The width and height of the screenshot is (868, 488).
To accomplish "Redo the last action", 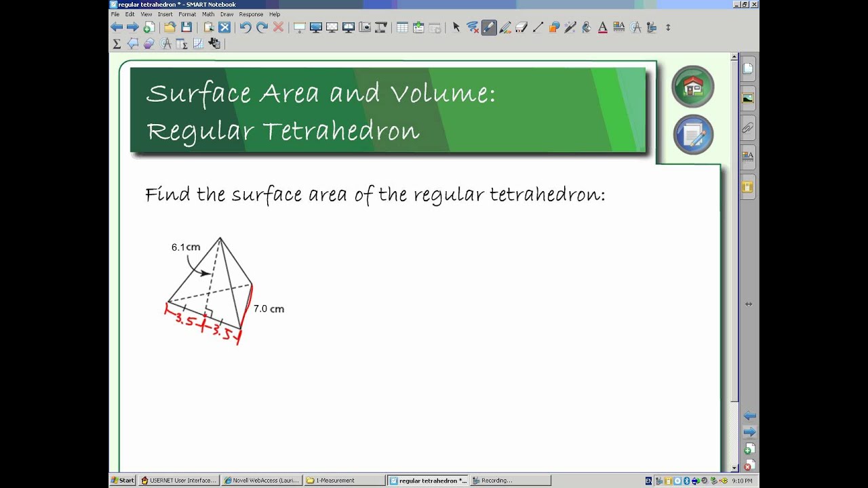I will click(262, 27).
